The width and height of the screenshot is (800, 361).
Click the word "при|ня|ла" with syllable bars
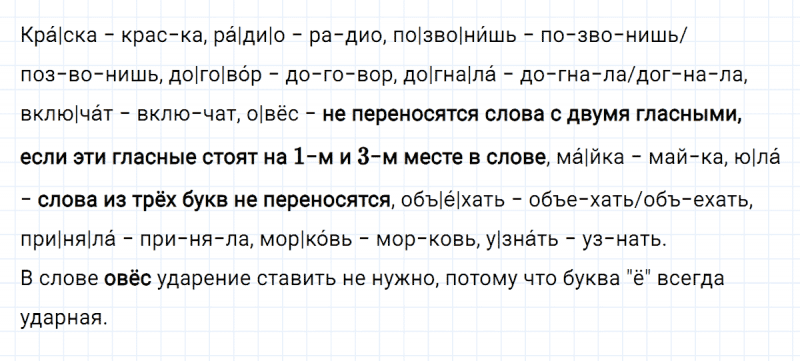[x=67, y=240]
